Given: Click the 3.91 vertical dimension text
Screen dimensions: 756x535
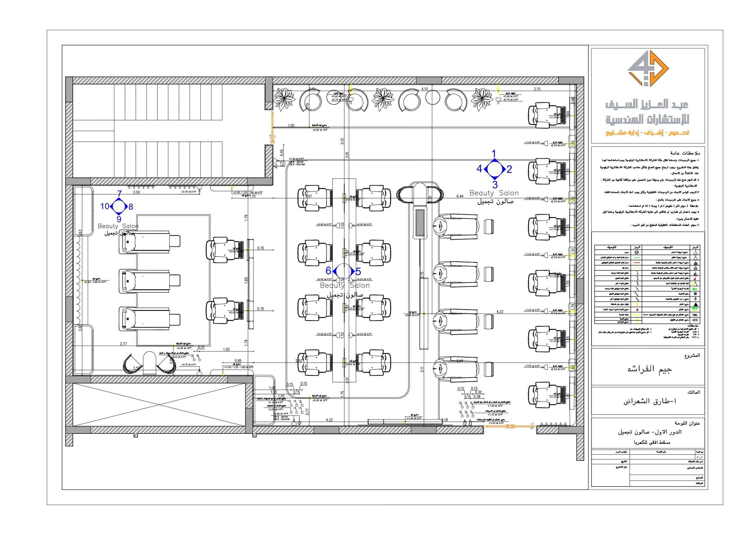Looking at the screenshot, I should pyautogui.click(x=347, y=155).
